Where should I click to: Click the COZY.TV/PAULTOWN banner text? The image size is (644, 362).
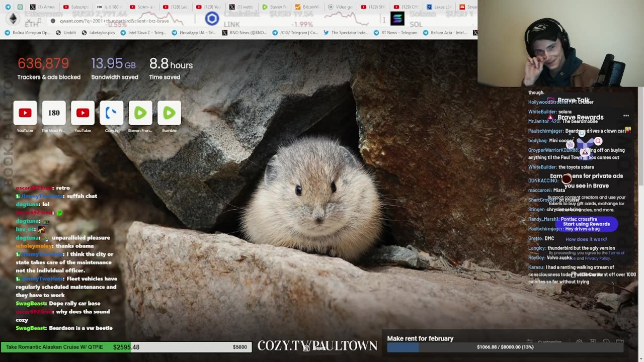(x=317, y=346)
